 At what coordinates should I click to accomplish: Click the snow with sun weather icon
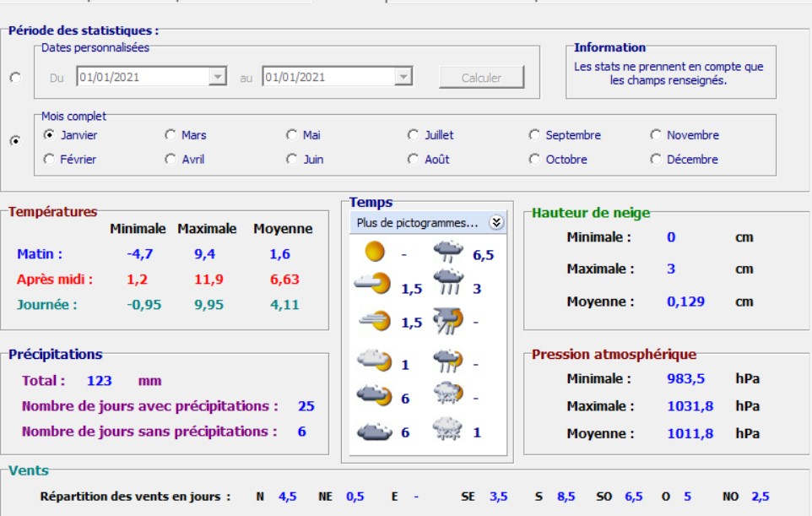point(447,395)
